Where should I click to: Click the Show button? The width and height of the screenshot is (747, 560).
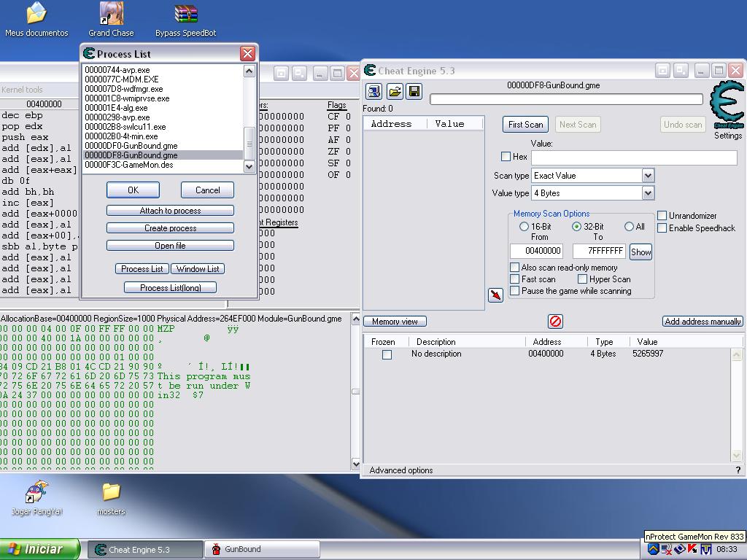640,252
